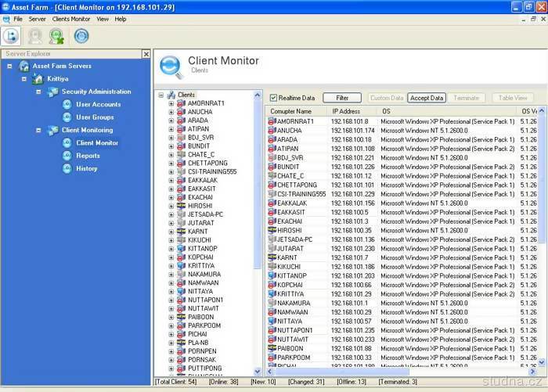Click the Client Monitor magnifier header icon
This screenshot has width=548, height=392.
pos(171,67)
